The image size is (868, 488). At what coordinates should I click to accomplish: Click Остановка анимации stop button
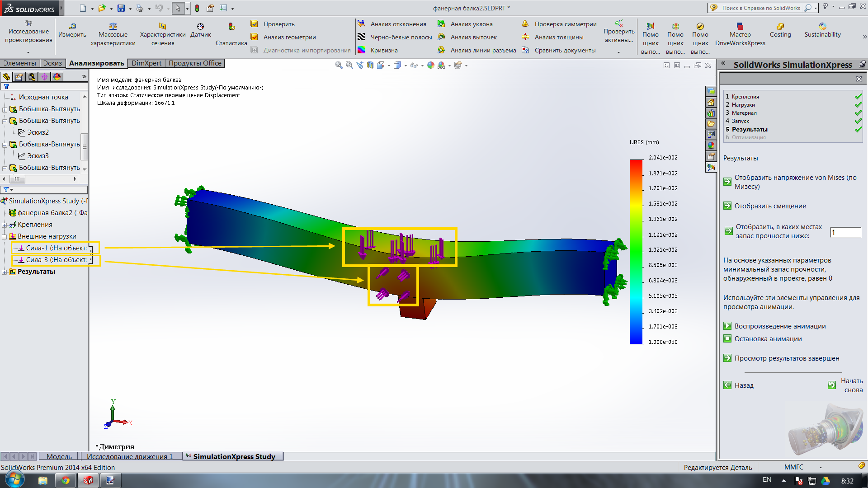pos(727,339)
